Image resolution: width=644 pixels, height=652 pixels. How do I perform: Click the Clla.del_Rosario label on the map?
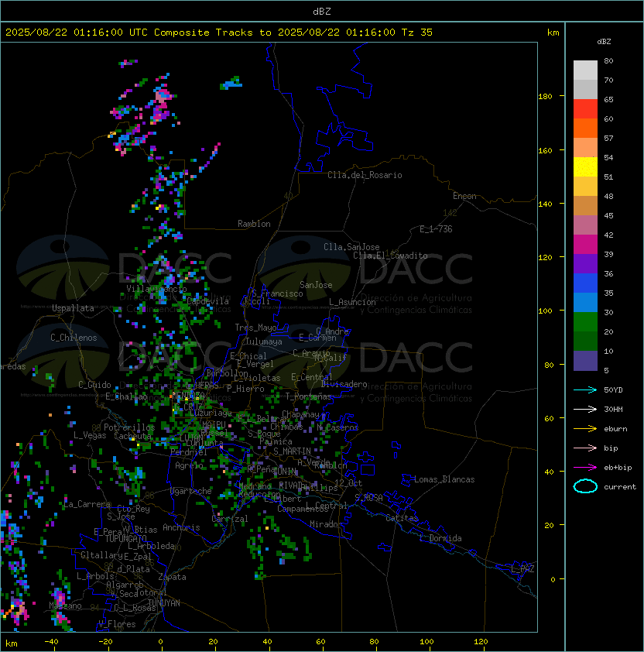[x=365, y=175]
